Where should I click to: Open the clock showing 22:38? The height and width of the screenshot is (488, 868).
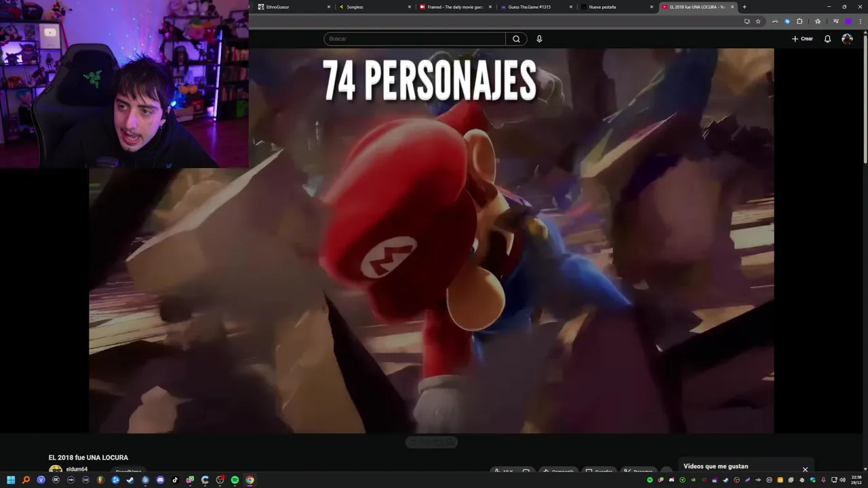pos(856,480)
